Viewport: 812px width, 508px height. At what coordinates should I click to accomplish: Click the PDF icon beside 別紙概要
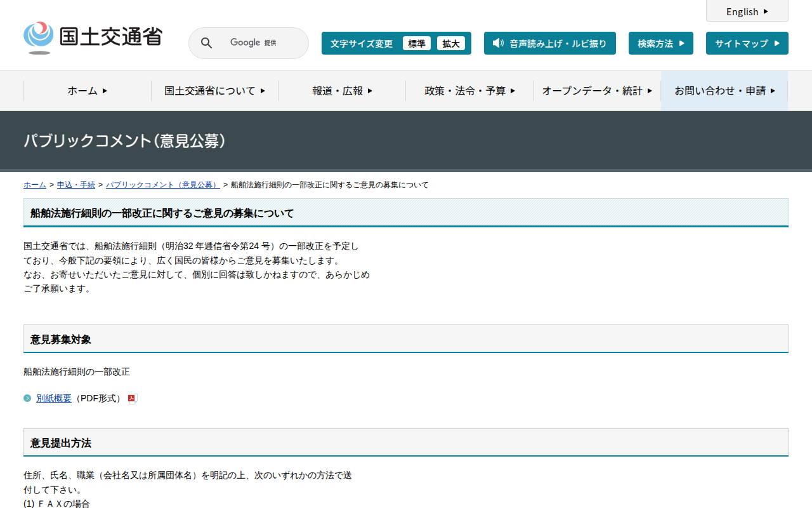click(133, 399)
